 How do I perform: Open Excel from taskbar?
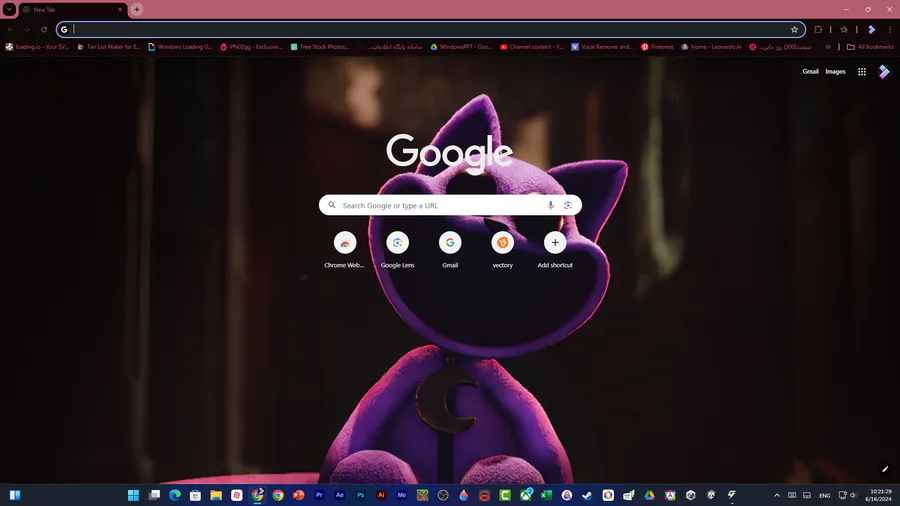(x=546, y=495)
